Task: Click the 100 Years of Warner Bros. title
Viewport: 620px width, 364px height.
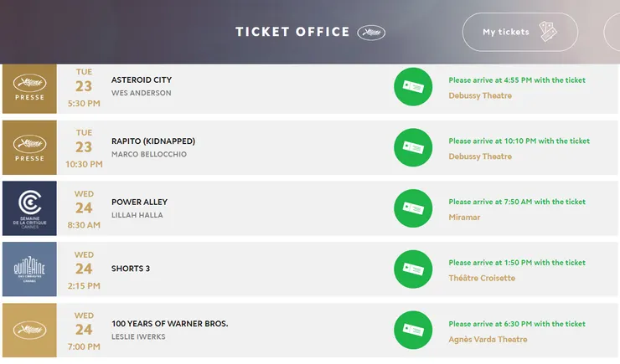Action: (170, 324)
